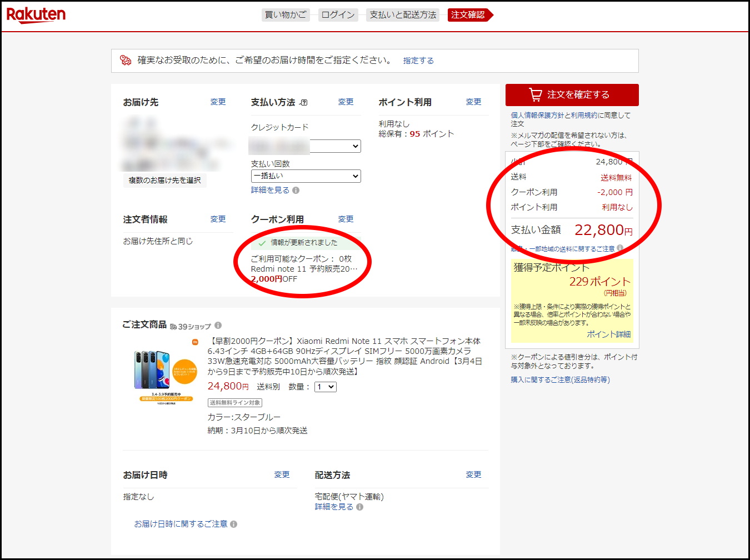The width and height of the screenshot is (750, 560).
Task: Click the Xiaomi Redmi Note 11 product title
Action: click(x=345, y=356)
